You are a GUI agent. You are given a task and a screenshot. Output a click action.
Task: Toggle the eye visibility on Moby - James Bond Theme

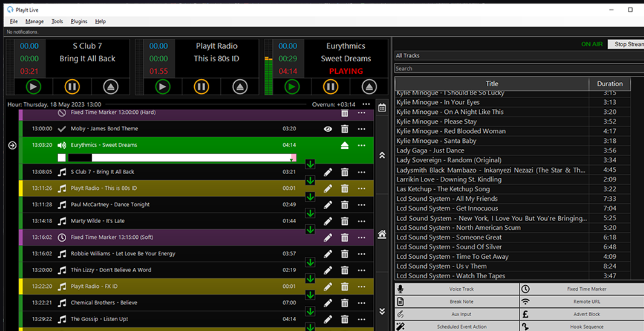click(327, 128)
